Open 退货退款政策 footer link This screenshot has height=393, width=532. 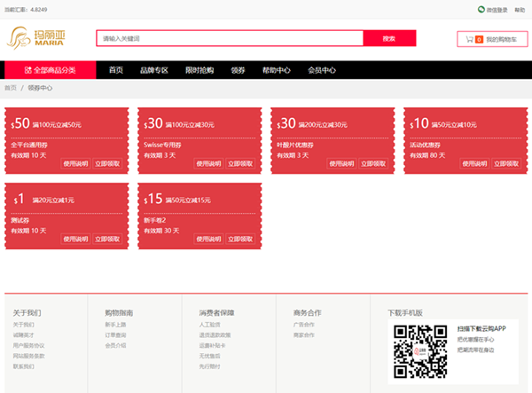tap(215, 334)
